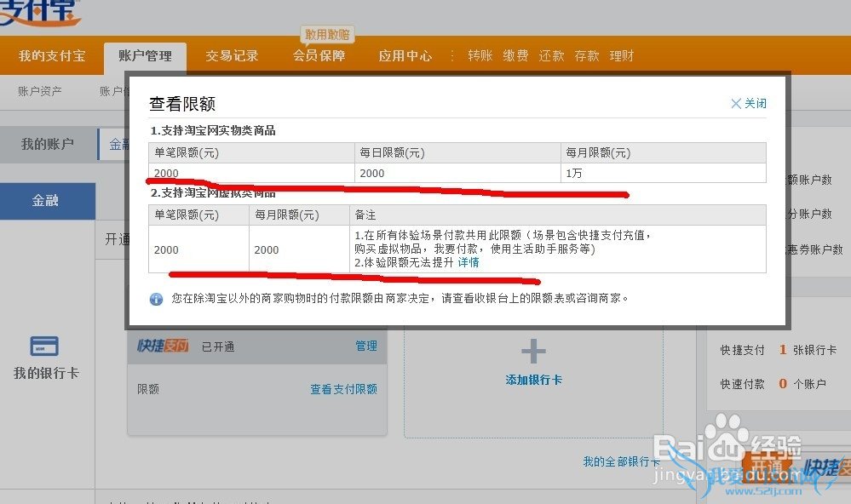Open 会员保障 tab
The height and width of the screenshot is (504, 851).
[319, 56]
